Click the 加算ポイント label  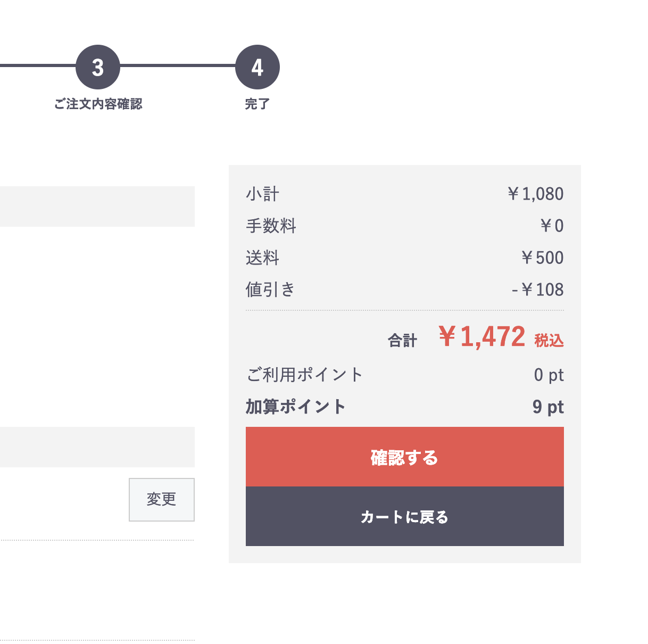point(296,407)
